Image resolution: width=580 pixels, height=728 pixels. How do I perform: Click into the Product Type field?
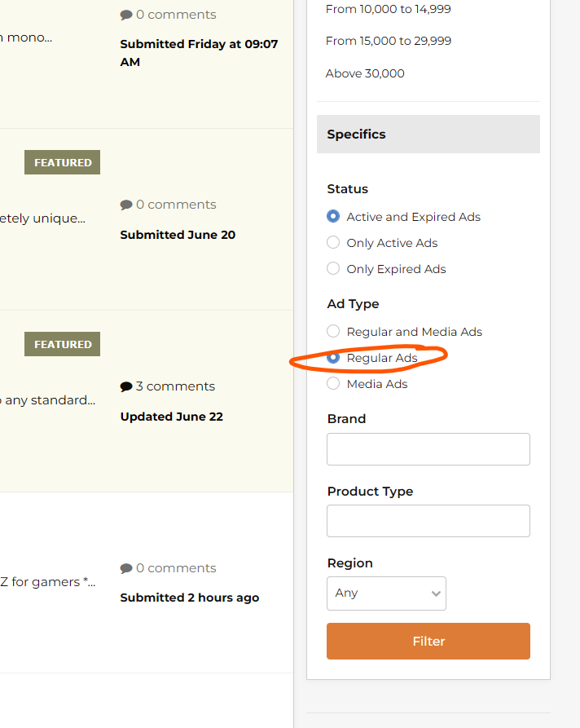tap(428, 521)
